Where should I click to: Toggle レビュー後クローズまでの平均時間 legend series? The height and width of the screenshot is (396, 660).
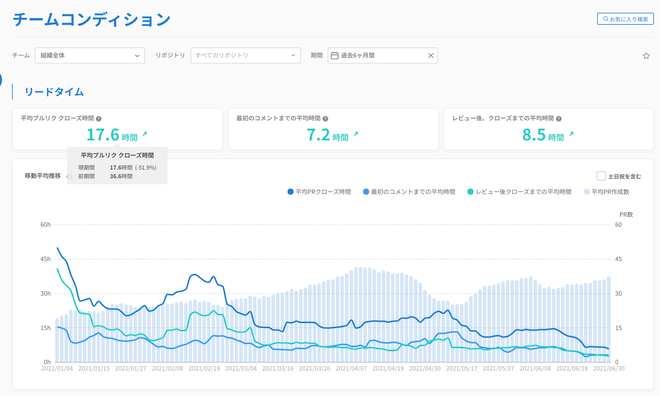pyautogui.click(x=519, y=192)
